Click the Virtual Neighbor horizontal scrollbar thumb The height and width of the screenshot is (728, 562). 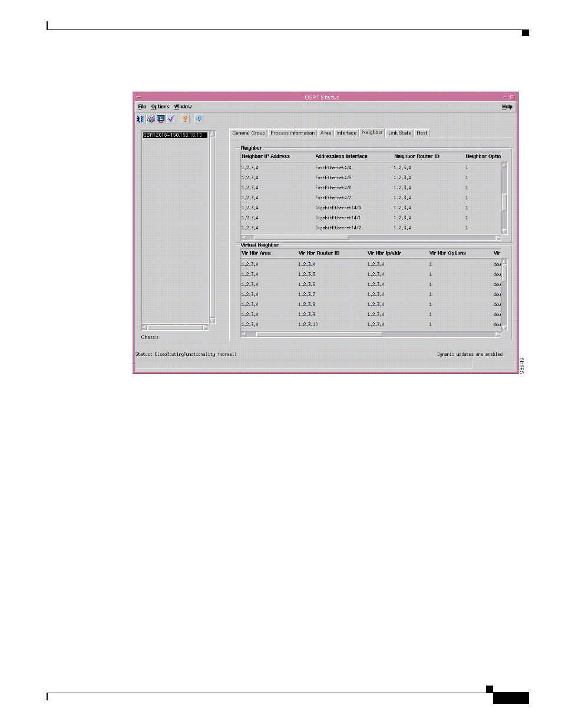pos(319,334)
